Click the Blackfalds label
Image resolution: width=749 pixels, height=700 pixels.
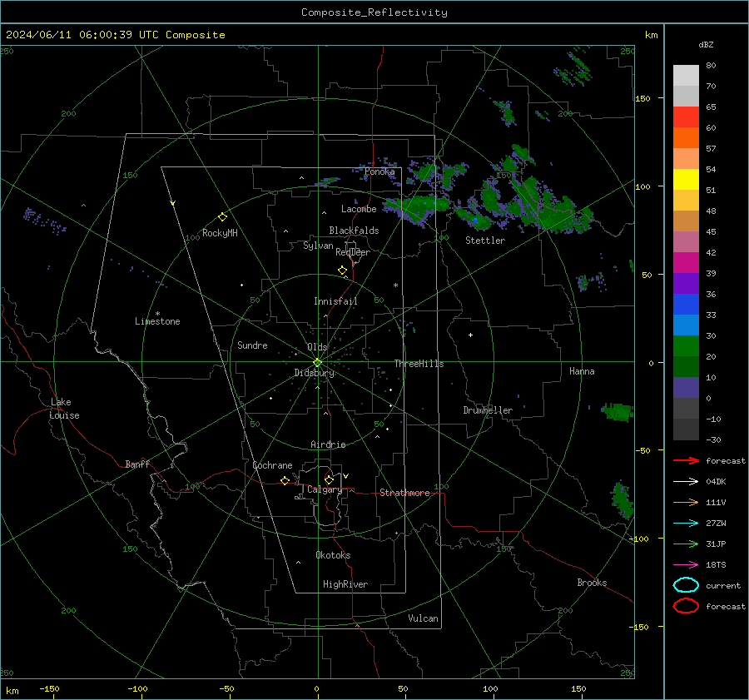pos(354,231)
